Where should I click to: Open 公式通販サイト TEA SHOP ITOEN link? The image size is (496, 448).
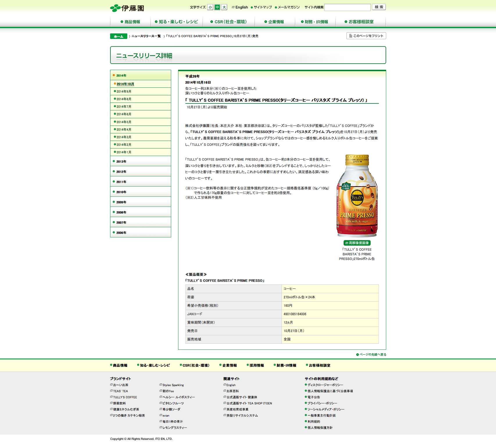click(248, 403)
